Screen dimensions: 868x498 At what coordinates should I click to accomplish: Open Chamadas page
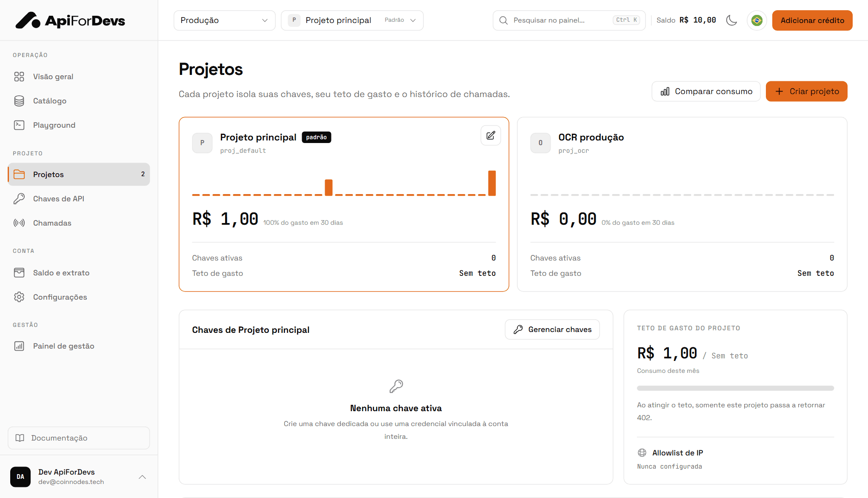[x=79, y=223]
